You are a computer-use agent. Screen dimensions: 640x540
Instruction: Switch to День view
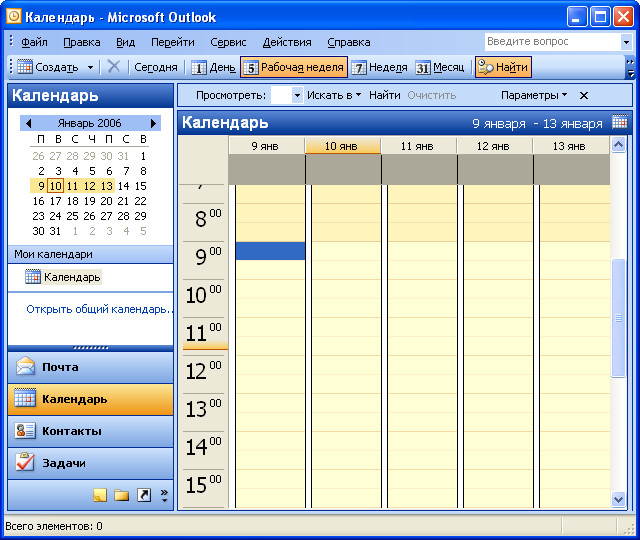pos(213,67)
